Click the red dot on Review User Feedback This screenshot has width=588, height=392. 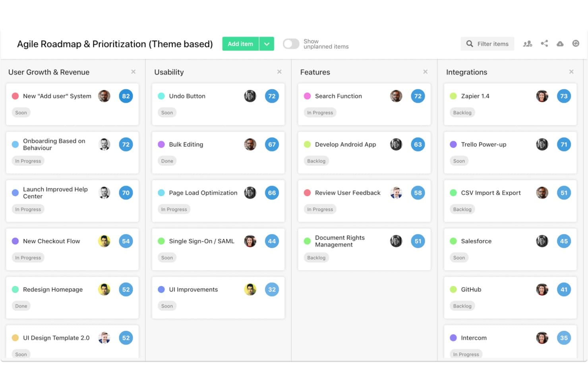307,193
